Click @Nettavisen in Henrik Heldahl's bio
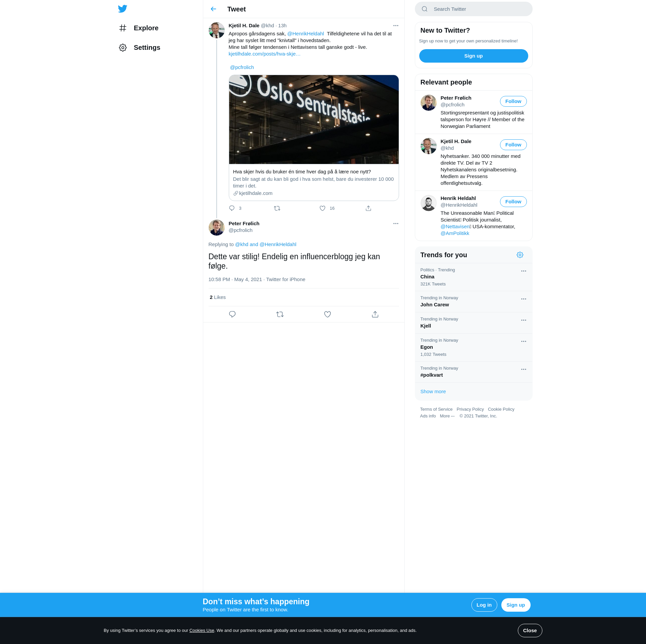Image resolution: width=646 pixels, height=644 pixels. click(x=455, y=227)
